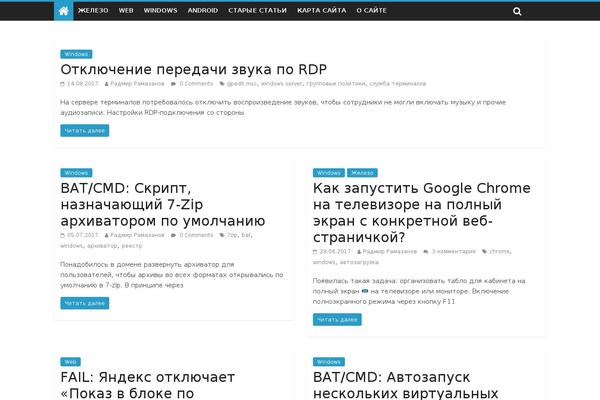Viewport: 600px width, 400px height.
Task: Click Windows badge above 7-Zip script article
Action: pyautogui.click(x=76, y=173)
